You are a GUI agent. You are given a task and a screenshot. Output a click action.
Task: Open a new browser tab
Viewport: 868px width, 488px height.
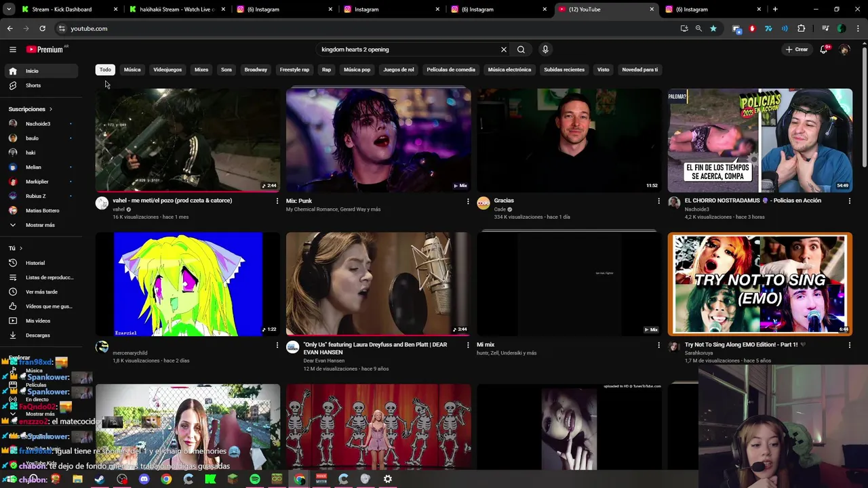(x=775, y=9)
